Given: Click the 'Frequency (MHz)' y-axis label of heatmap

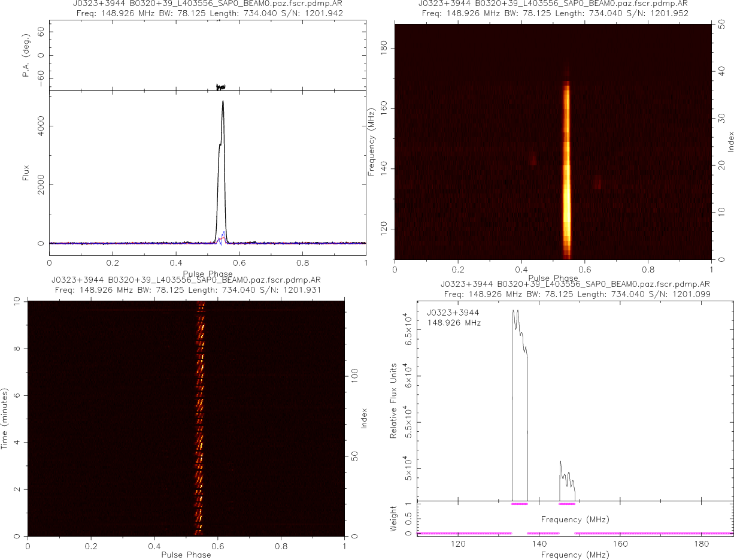Looking at the screenshot, I should click(371, 142).
